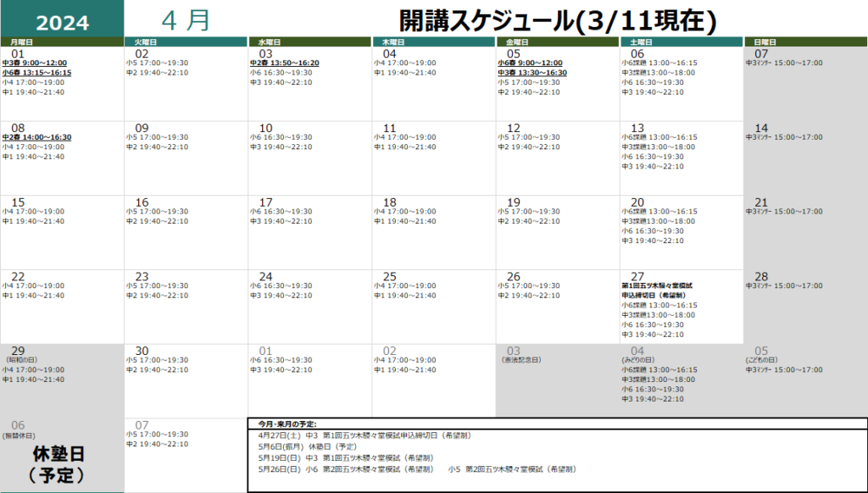
Task: Click the 4月 month title
Action: click(x=184, y=20)
